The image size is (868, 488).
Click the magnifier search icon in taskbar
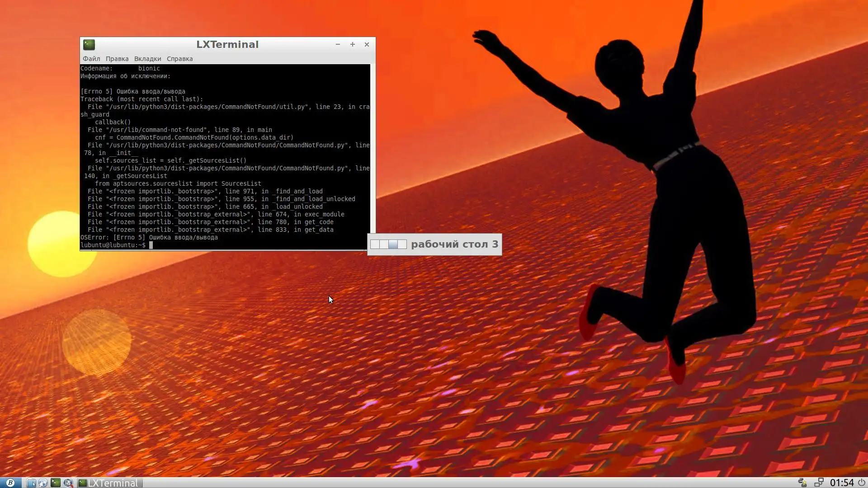68,483
